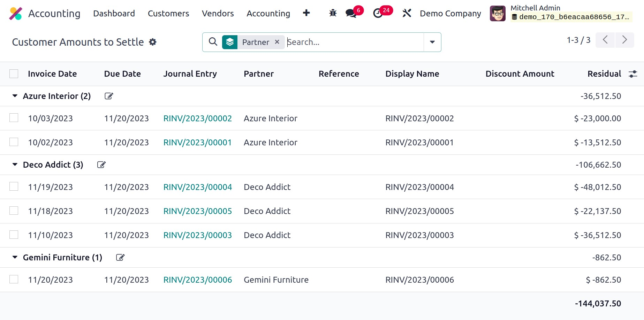Click the wrench and screwdriver tools icon

(407, 13)
